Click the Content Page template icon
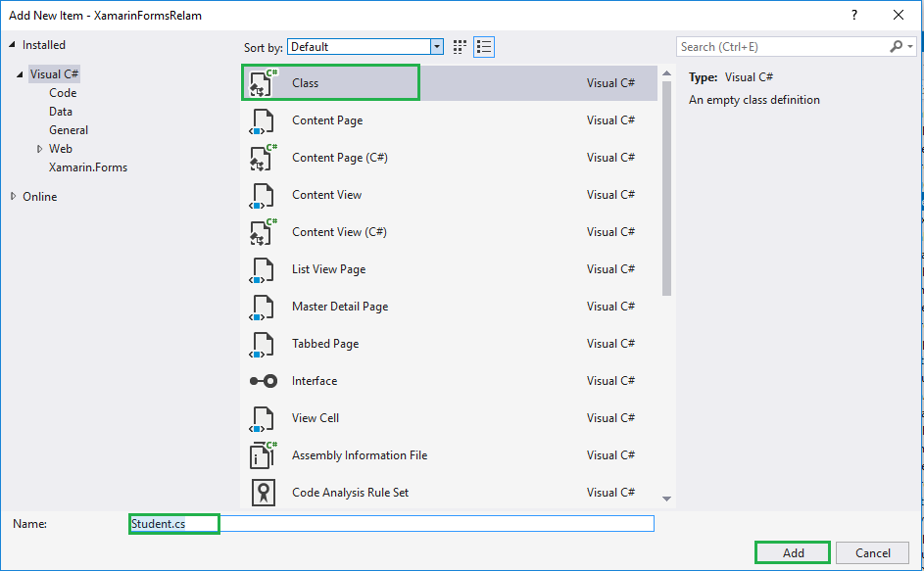Image resolution: width=924 pixels, height=571 pixels. tap(262, 120)
